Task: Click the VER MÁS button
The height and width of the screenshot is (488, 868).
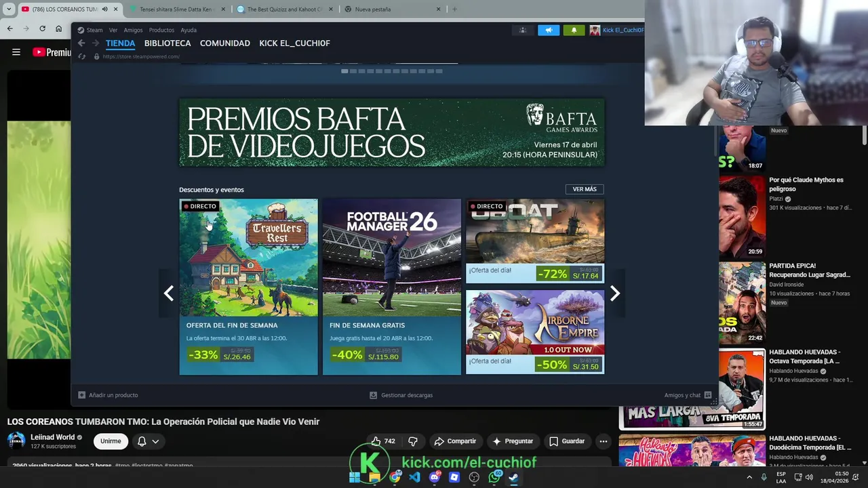Action: pyautogui.click(x=585, y=189)
